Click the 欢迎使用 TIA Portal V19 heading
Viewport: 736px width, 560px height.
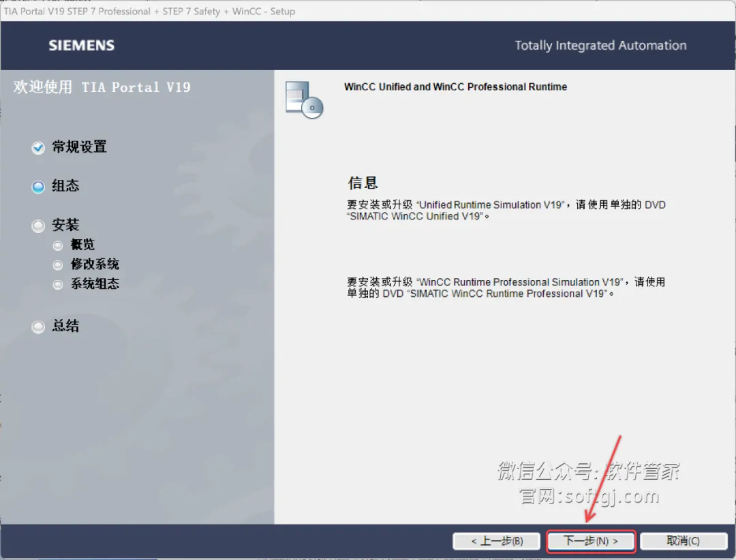102,87
